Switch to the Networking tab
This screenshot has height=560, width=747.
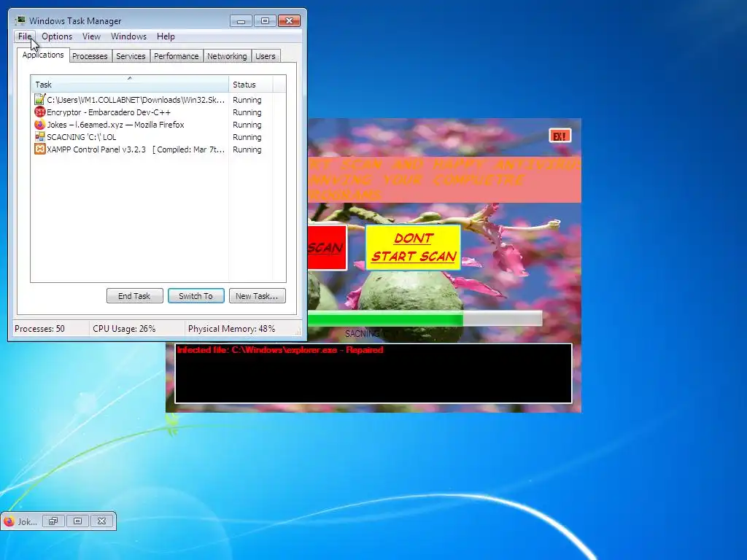pos(227,56)
